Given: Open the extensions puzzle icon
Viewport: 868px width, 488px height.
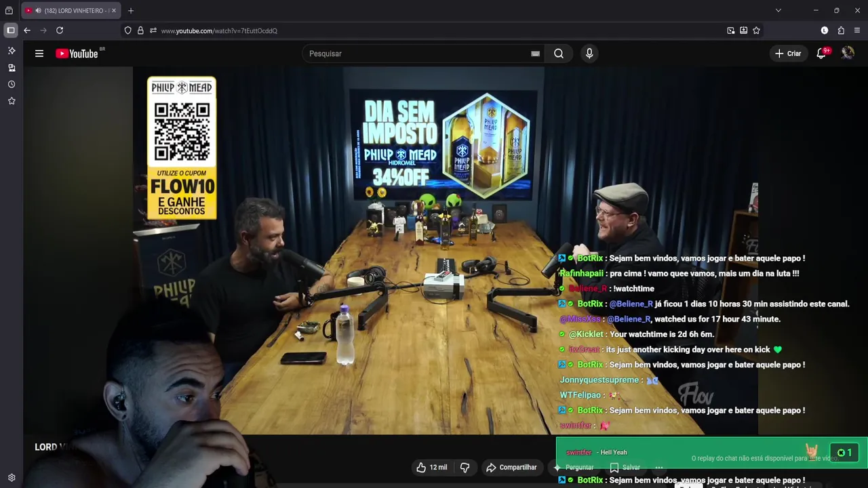Looking at the screenshot, I should 841,30.
